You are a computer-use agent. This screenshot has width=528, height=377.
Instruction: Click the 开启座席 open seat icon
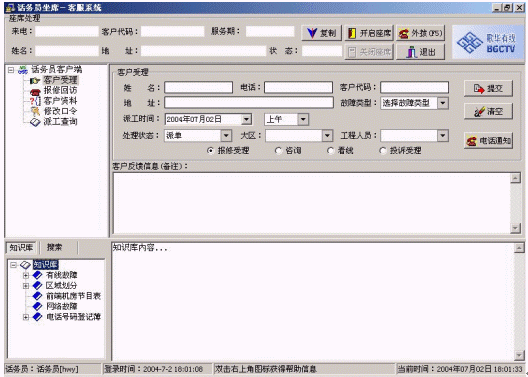click(352, 33)
